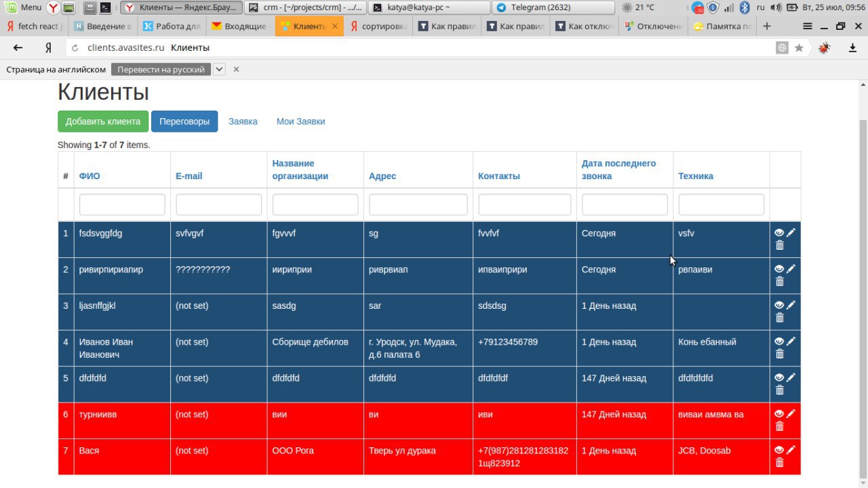Screen dimensions: 868x488
Task: Focus the Адрес filter input field
Action: pyautogui.click(x=418, y=204)
